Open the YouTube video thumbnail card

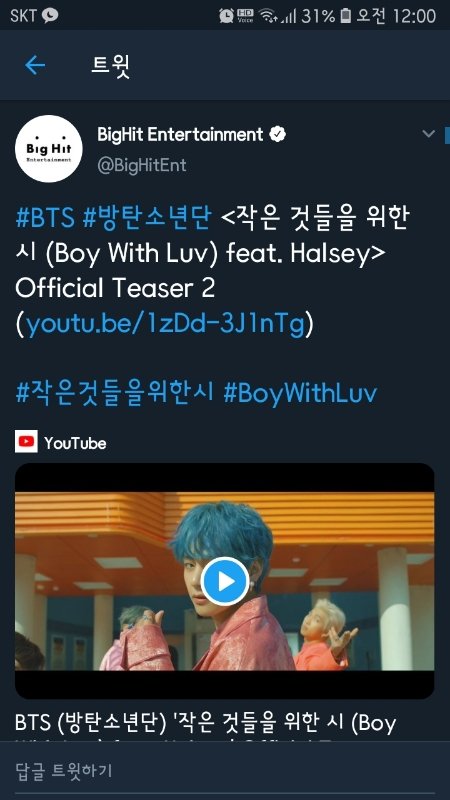pos(224,581)
